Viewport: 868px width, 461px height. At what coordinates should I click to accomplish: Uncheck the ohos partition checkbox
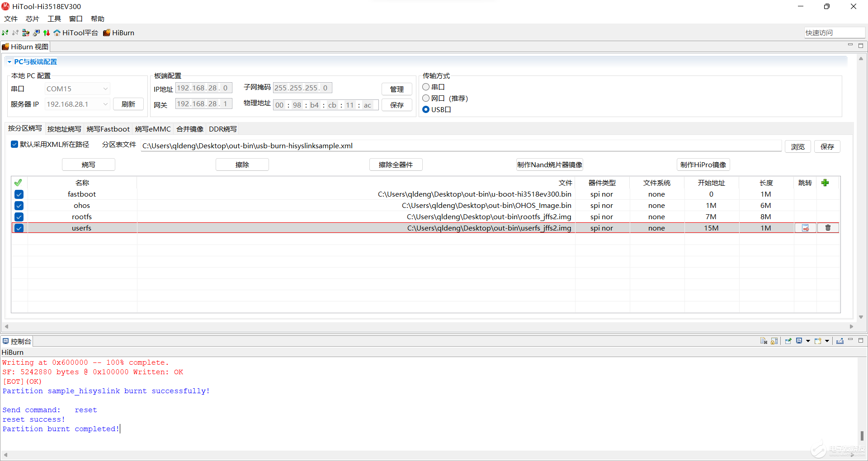(19, 206)
